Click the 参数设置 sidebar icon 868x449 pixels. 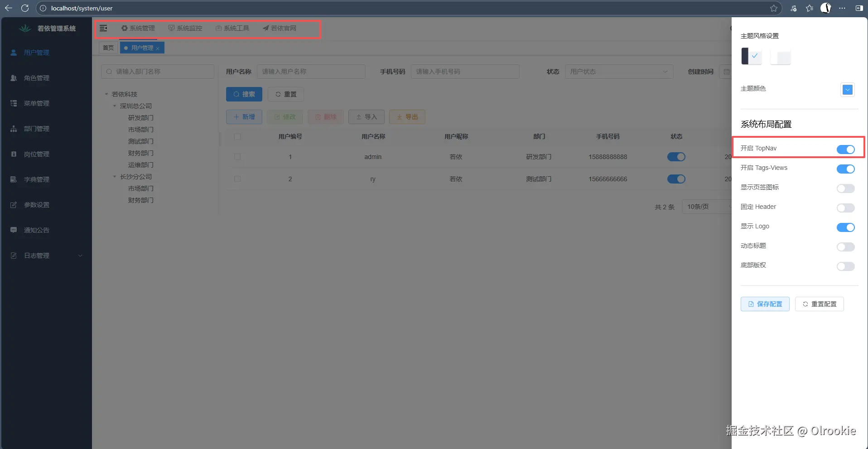click(14, 205)
